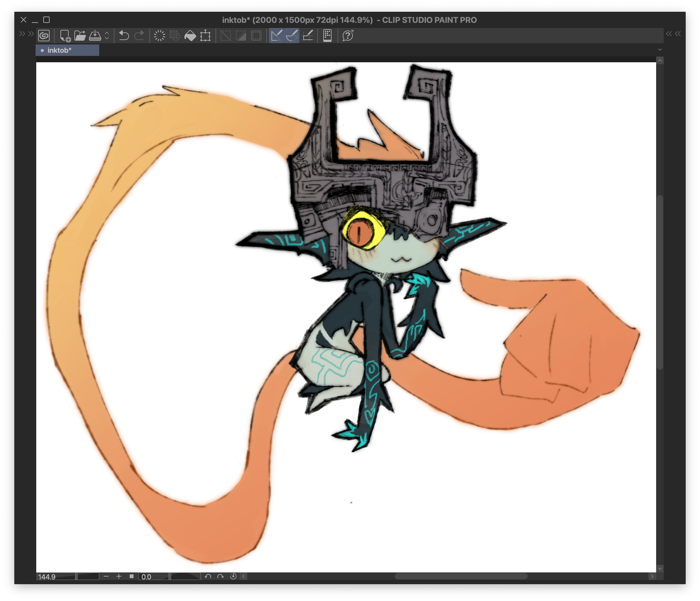700x601 pixels.
Task: Create a new canvas document
Action: [65, 36]
